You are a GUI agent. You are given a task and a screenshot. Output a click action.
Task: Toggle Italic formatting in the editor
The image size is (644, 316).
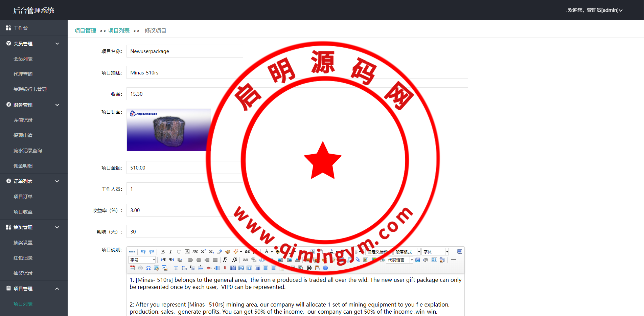tap(171, 252)
